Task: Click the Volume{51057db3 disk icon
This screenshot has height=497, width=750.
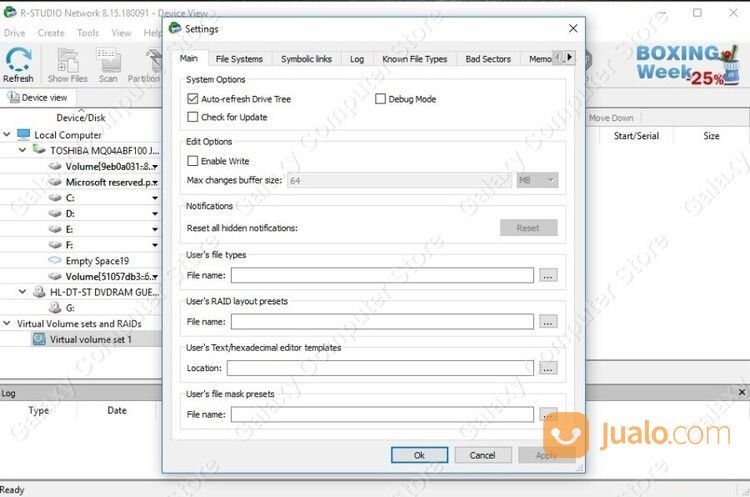Action: coord(55,276)
